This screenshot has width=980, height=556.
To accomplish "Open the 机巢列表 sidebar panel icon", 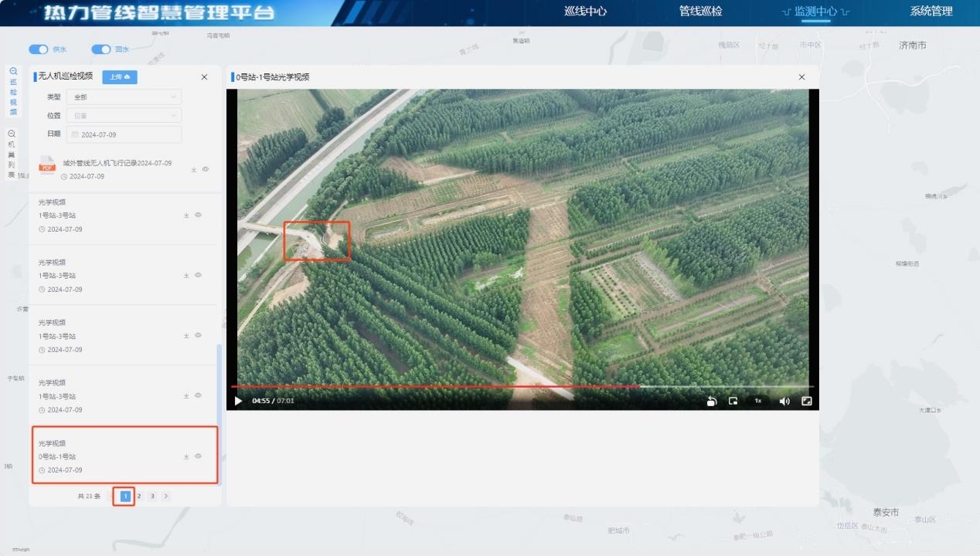I will point(12,154).
